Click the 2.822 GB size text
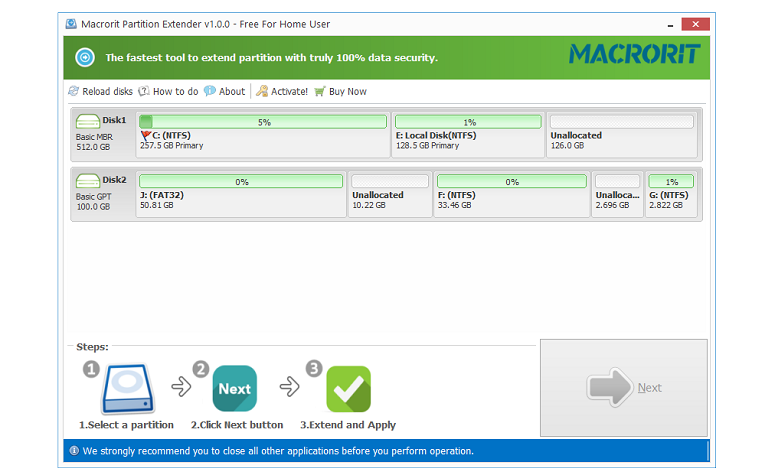The height and width of the screenshot is (475, 775). point(666,205)
